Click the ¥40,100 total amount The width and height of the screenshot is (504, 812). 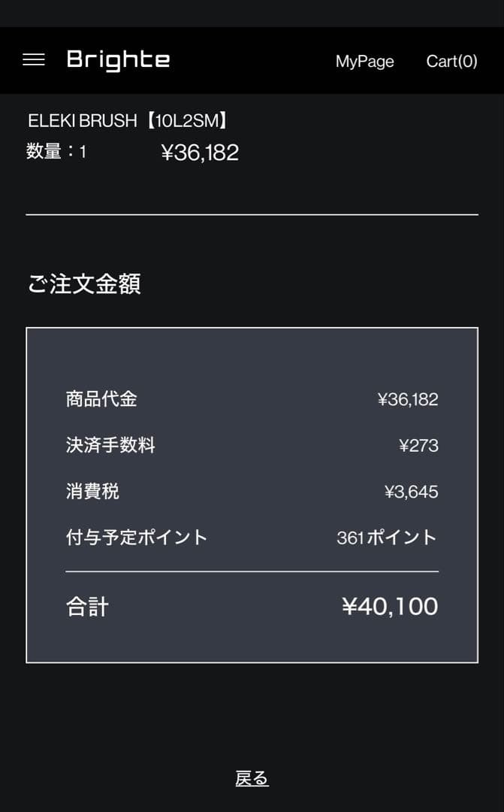click(x=390, y=607)
